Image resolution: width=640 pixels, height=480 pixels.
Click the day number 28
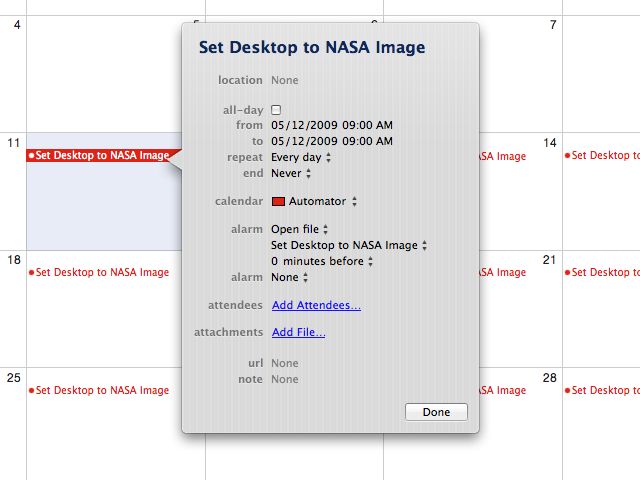tap(550, 378)
